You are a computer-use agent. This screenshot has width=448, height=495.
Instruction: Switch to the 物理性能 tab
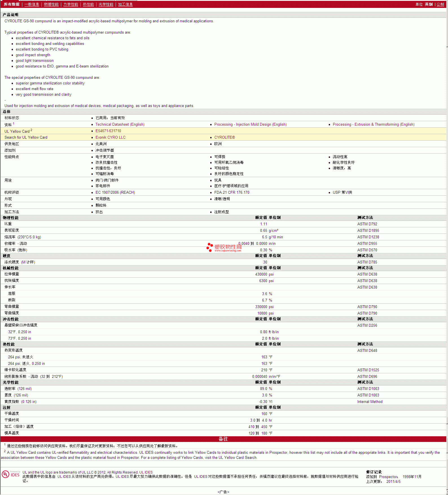tap(51, 5)
